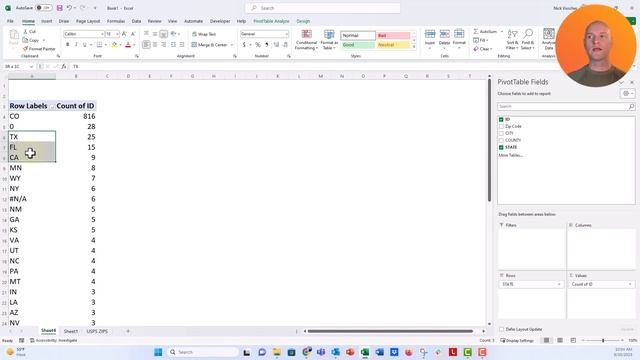
Task: Align text left
Action: 146,44
